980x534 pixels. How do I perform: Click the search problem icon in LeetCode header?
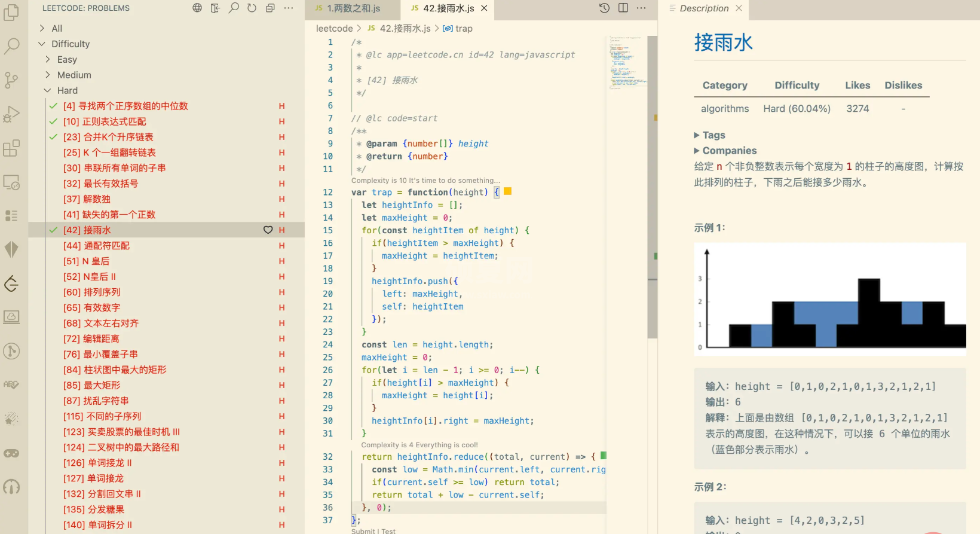[x=234, y=8]
